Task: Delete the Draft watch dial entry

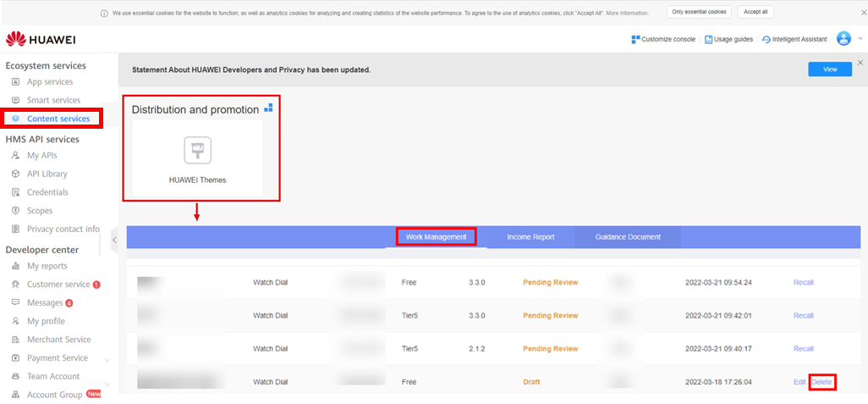Action: [x=821, y=382]
